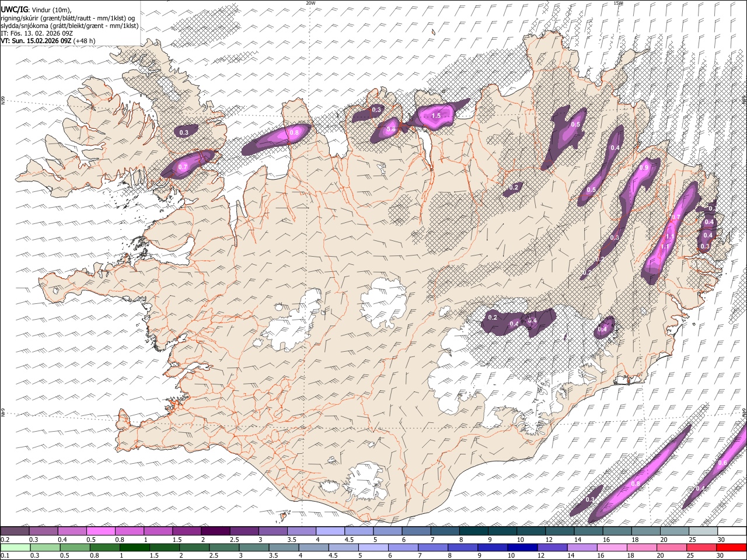This screenshot has width=747, height=560.
Task: Click the palest green 0.1–0.3 swatch in lower legend
Action: [15, 548]
